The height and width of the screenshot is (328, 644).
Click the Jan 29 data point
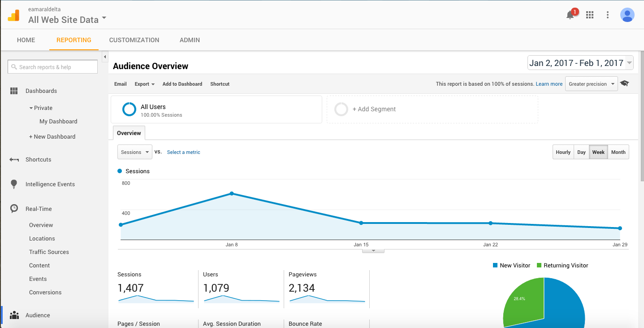point(620,228)
